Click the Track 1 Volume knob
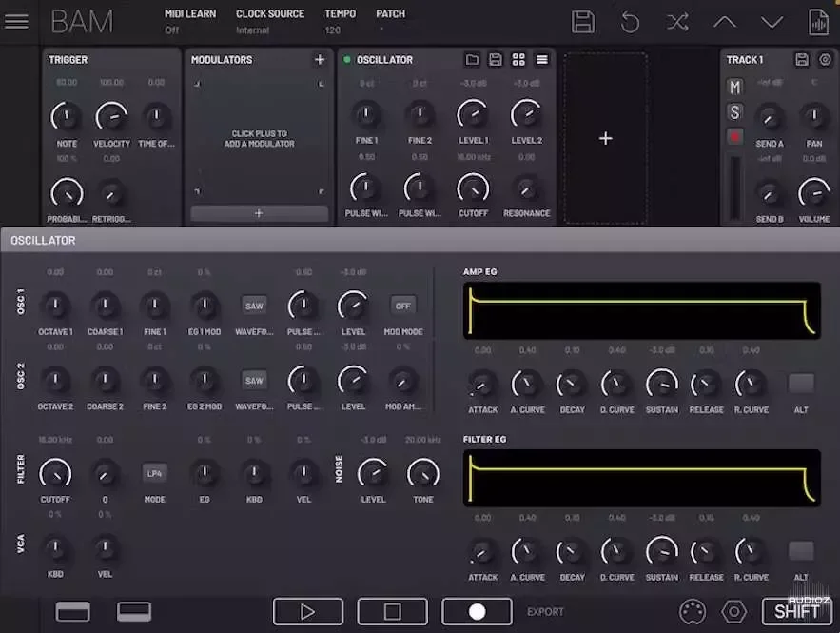The width and height of the screenshot is (840, 633). point(814,193)
